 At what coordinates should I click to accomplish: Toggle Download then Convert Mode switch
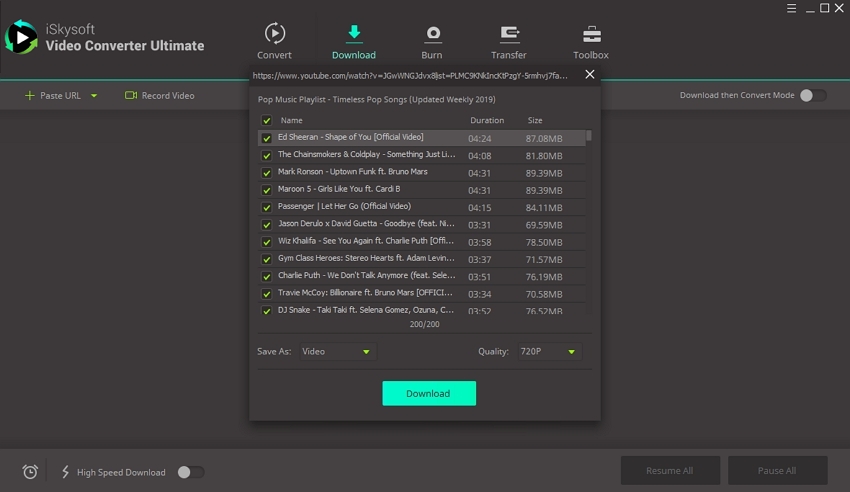tap(812, 95)
